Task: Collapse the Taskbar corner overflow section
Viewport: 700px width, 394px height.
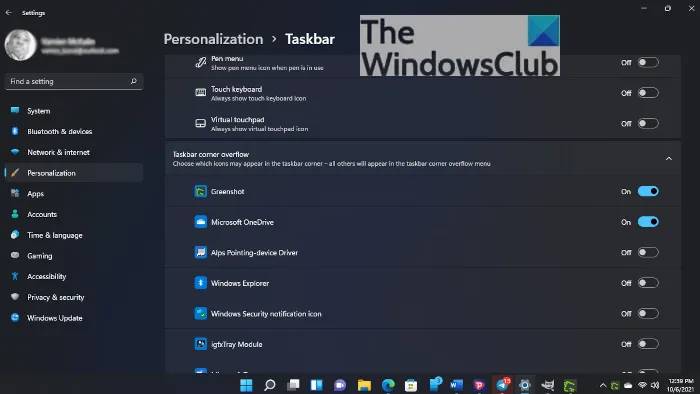Action: coord(668,158)
